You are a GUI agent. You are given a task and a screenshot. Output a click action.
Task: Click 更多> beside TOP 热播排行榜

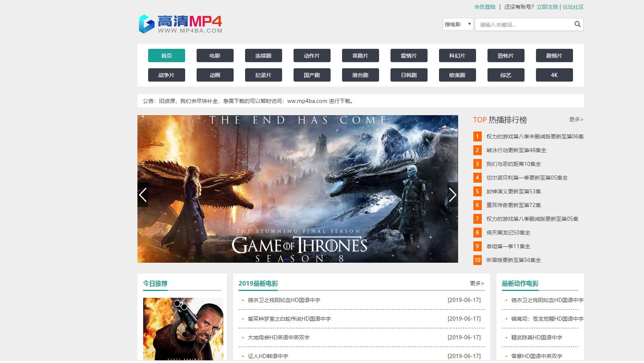(576, 119)
